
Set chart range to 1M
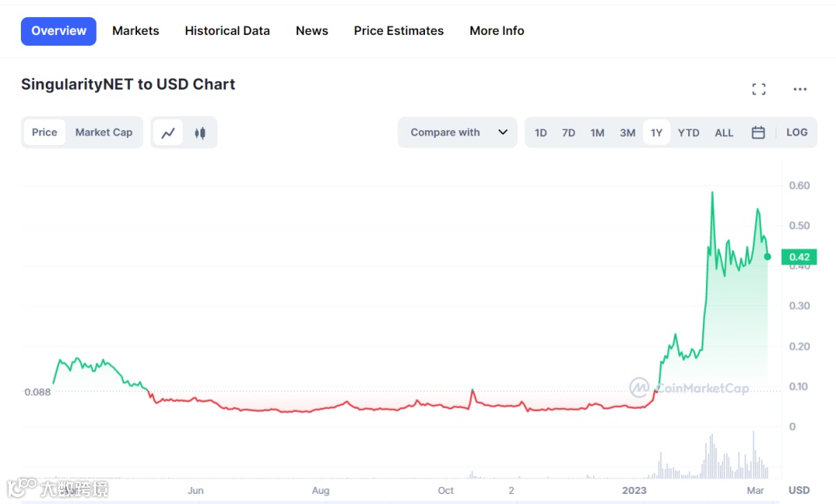click(597, 133)
